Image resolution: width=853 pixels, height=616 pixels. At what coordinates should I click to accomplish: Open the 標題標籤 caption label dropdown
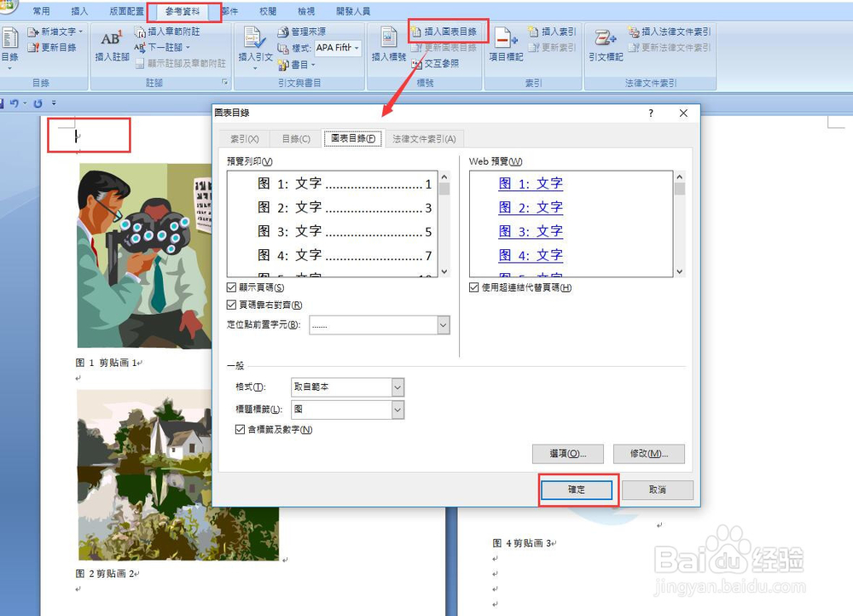[397, 410]
